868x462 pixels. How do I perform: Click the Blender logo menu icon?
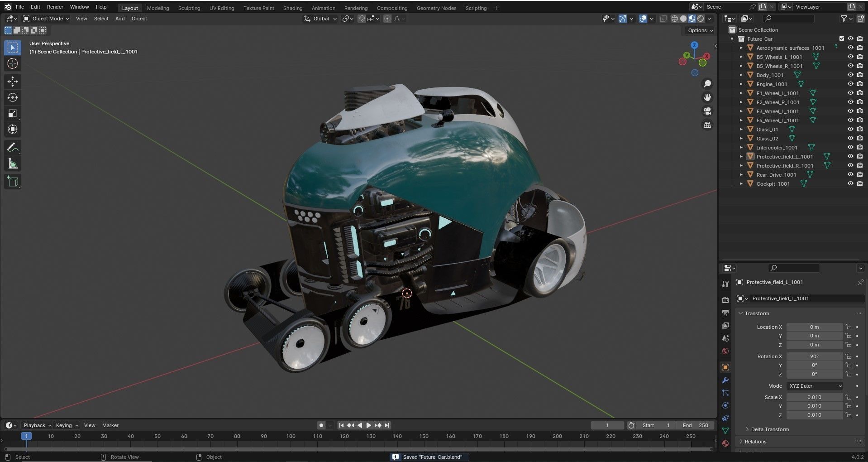tap(8, 7)
